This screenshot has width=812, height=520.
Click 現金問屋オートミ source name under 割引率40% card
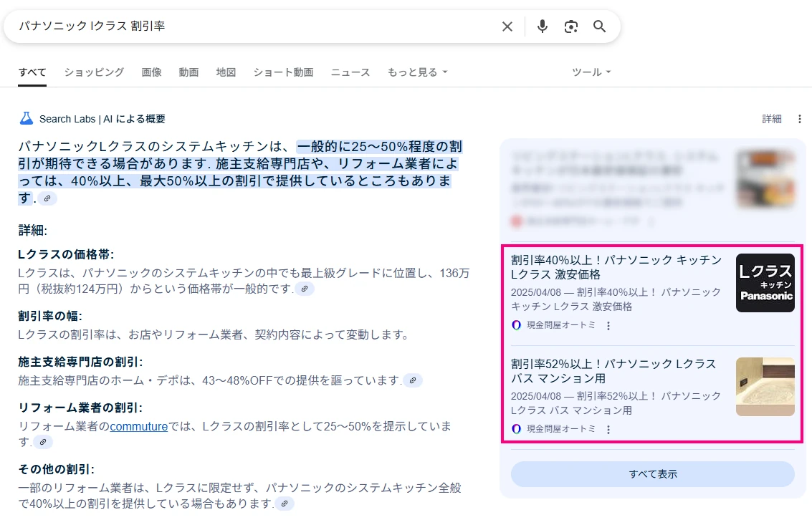point(561,325)
